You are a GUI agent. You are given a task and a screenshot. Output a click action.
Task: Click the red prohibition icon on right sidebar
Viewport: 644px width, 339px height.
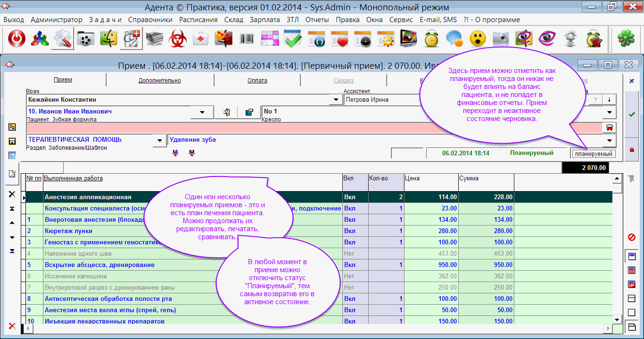pos(632,237)
